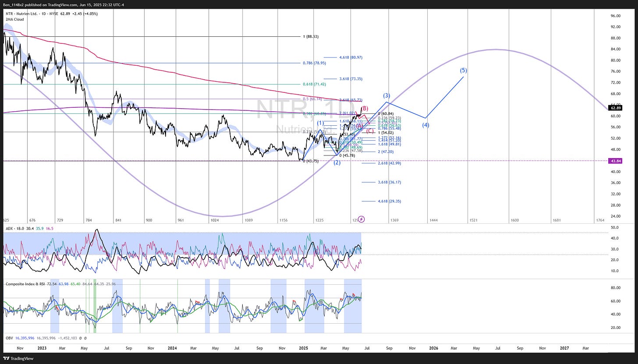Image resolution: width=638 pixels, height=364 pixels.
Task: Click the 24.00 price scale value
Action: (615, 216)
